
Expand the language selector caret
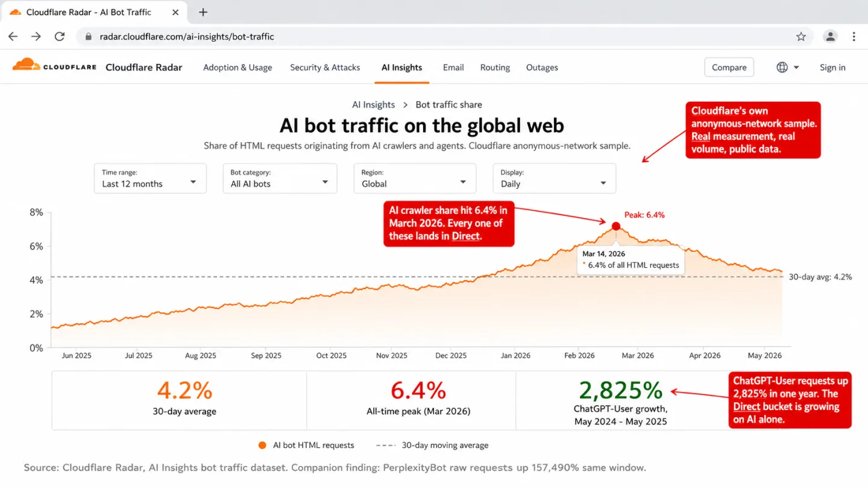(796, 68)
